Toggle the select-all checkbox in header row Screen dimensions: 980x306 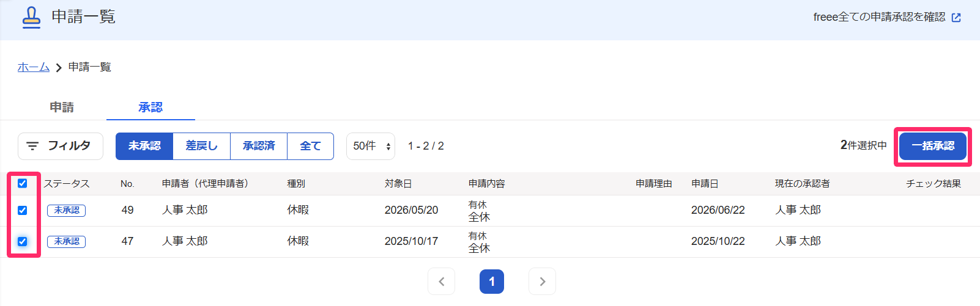pyautogui.click(x=23, y=183)
